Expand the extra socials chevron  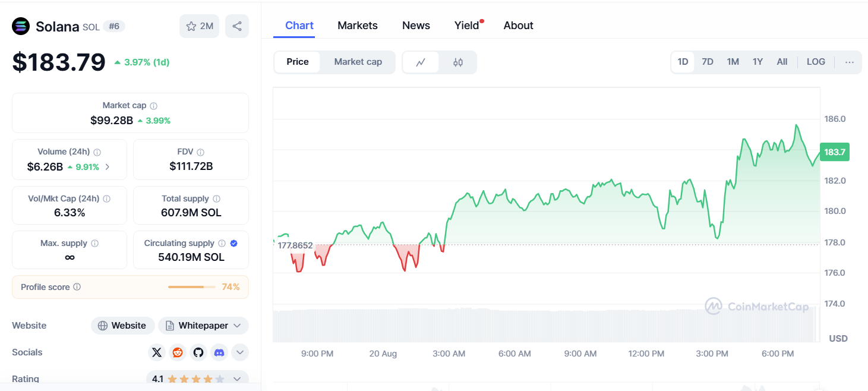coord(240,352)
